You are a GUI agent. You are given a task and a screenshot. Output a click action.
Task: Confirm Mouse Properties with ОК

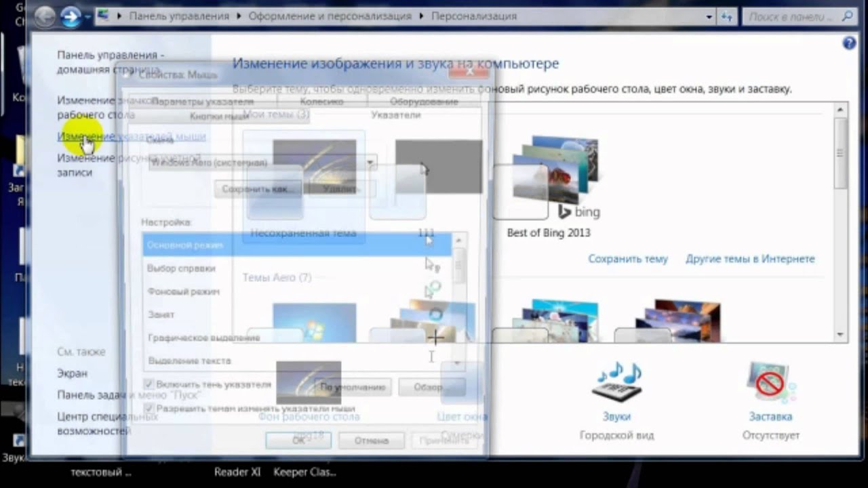[298, 441]
